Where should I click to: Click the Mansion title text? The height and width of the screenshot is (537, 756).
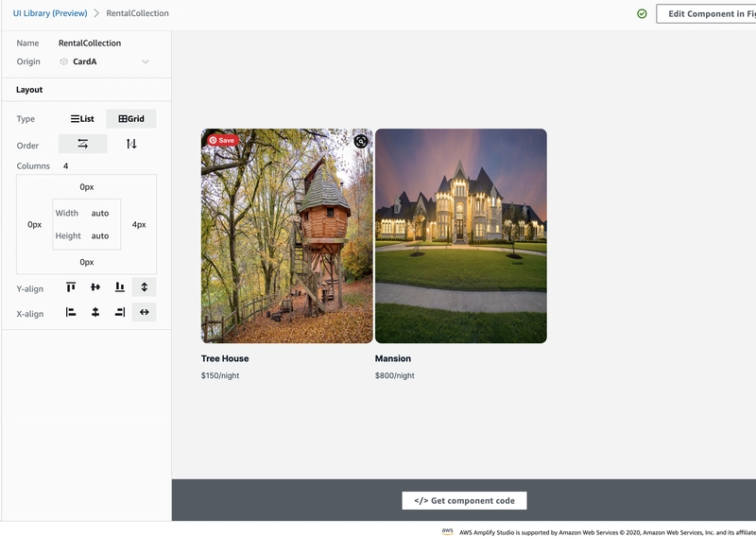point(393,358)
